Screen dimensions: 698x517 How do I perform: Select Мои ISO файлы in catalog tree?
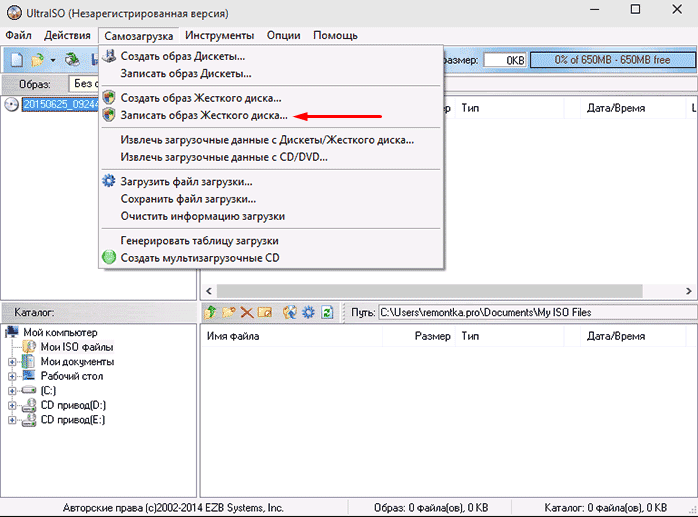(x=76, y=346)
